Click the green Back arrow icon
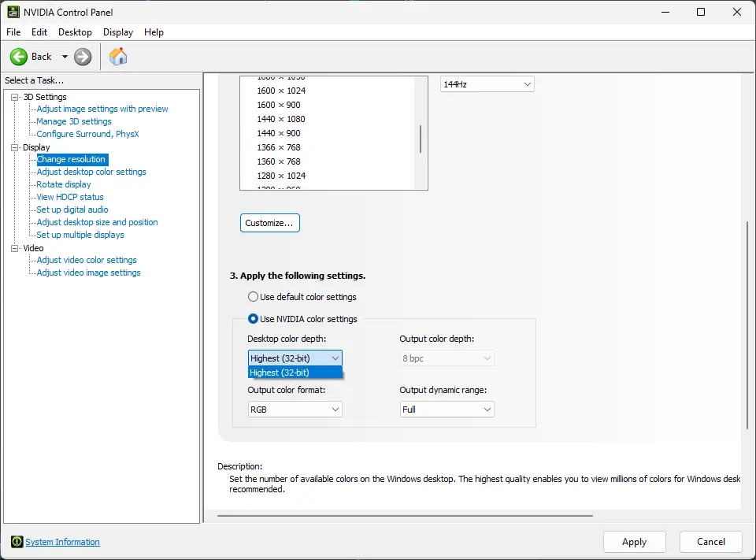 pos(19,57)
